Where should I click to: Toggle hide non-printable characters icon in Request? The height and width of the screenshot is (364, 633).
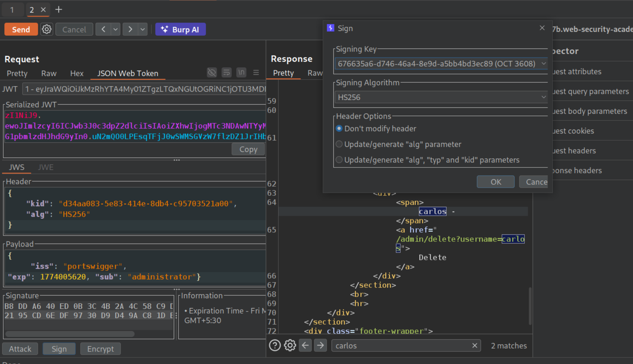pyautogui.click(x=212, y=73)
